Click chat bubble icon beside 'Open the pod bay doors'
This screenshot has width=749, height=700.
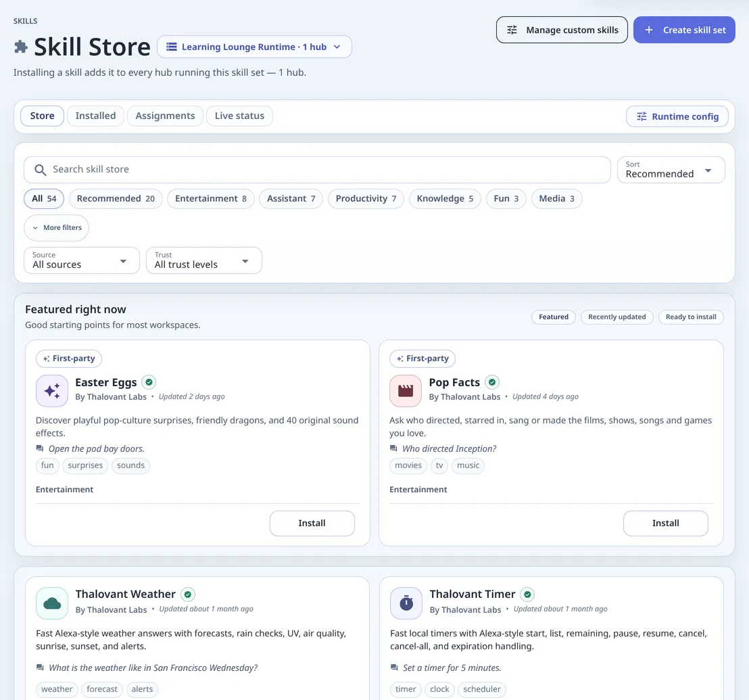tap(40, 448)
